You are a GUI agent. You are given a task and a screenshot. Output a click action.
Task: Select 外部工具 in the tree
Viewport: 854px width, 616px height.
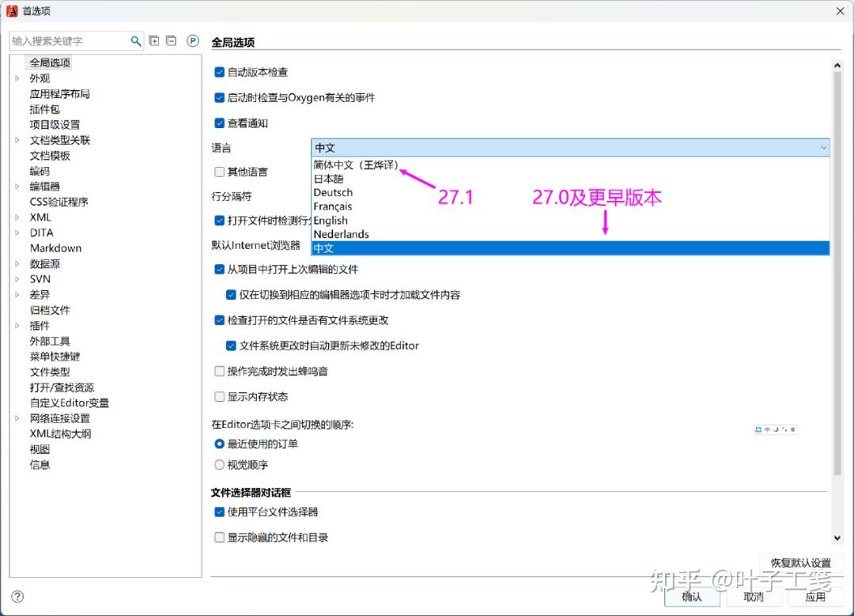(50, 342)
